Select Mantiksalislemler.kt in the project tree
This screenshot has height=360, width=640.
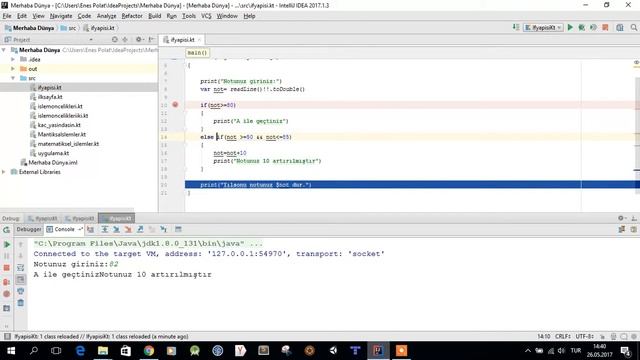click(x=62, y=134)
